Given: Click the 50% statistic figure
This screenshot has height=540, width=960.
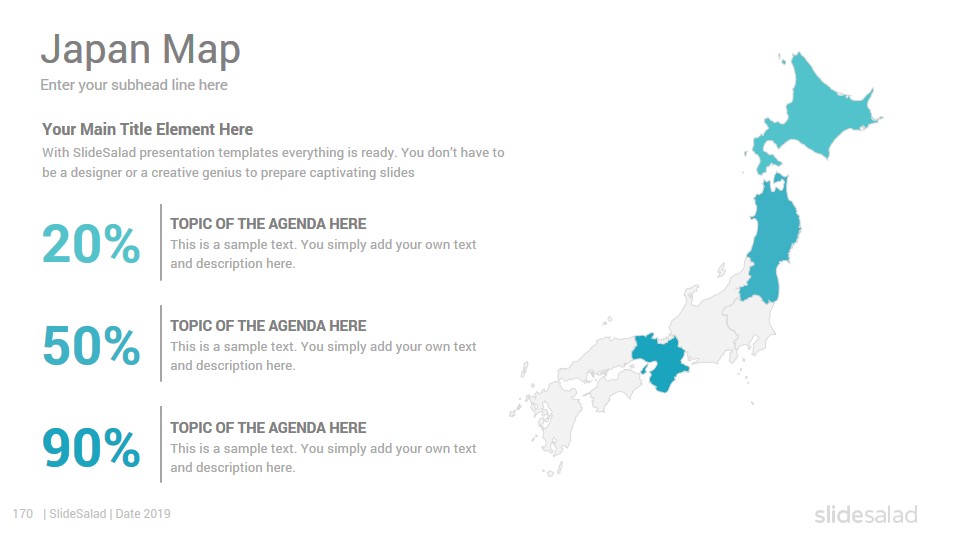Looking at the screenshot, I should [x=91, y=345].
